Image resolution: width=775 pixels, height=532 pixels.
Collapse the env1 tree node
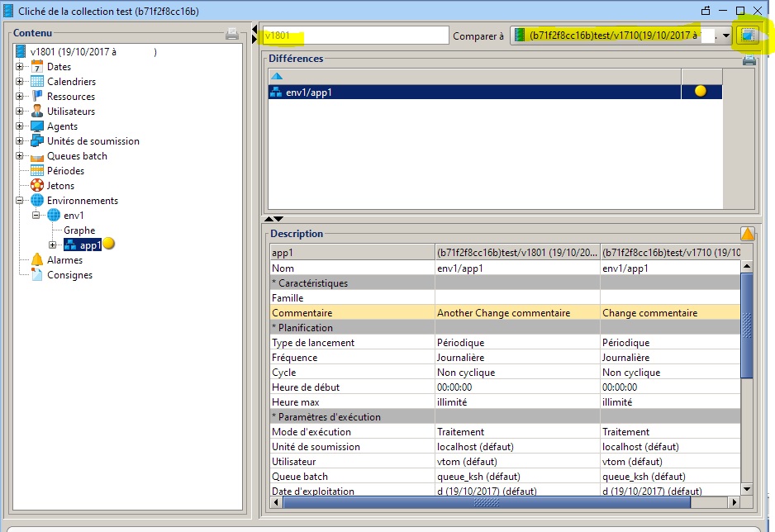click(x=36, y=216)
